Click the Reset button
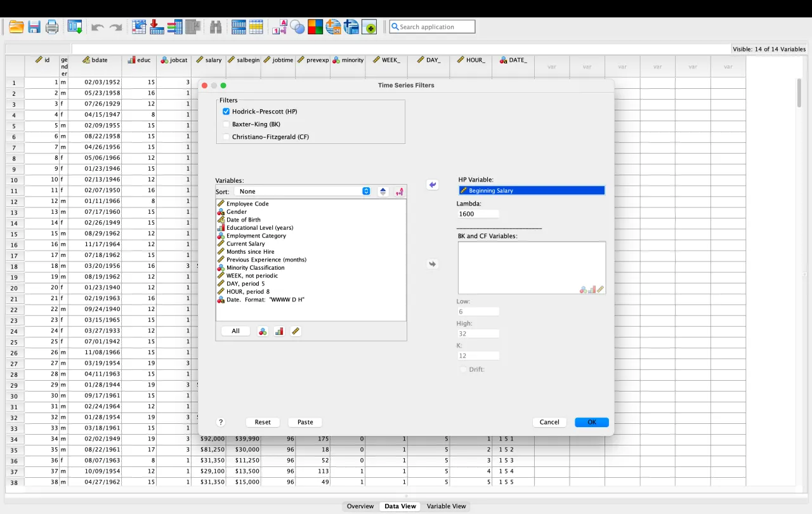The image size is (812, 514). 263,422
